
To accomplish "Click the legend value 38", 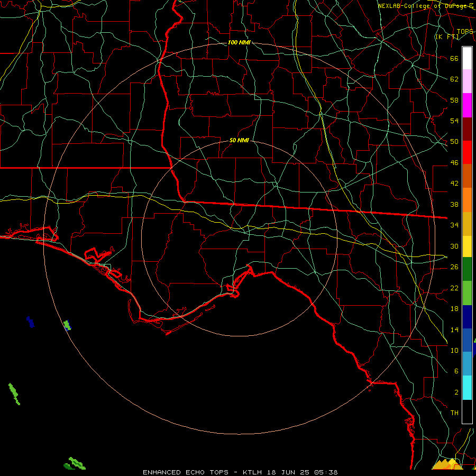I will (x=454, y=204).
